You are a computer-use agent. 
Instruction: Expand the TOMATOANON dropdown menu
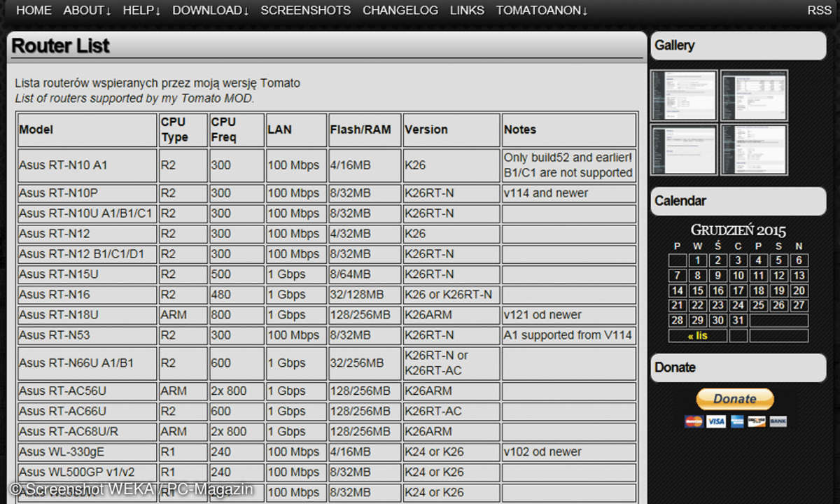pyautogui.click(x=542, y=10)
